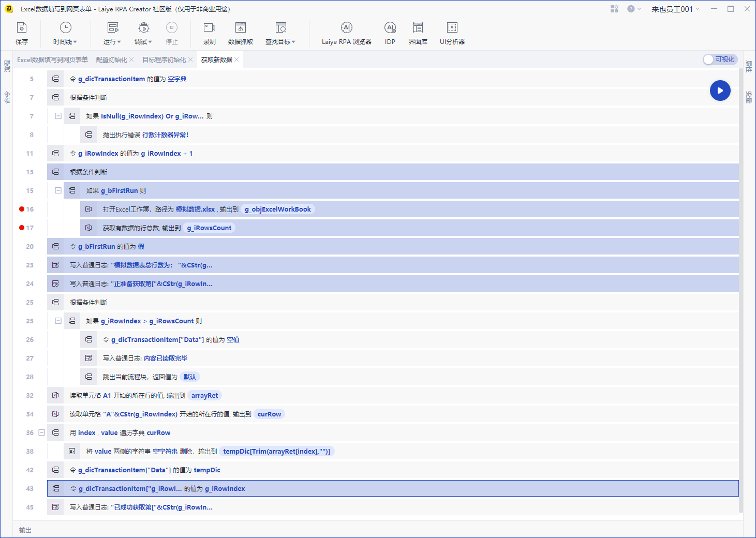756x538 pixels.
Task: Click icon of g_bFirstRun 的值为 假 row
Action: click(55, 246)
